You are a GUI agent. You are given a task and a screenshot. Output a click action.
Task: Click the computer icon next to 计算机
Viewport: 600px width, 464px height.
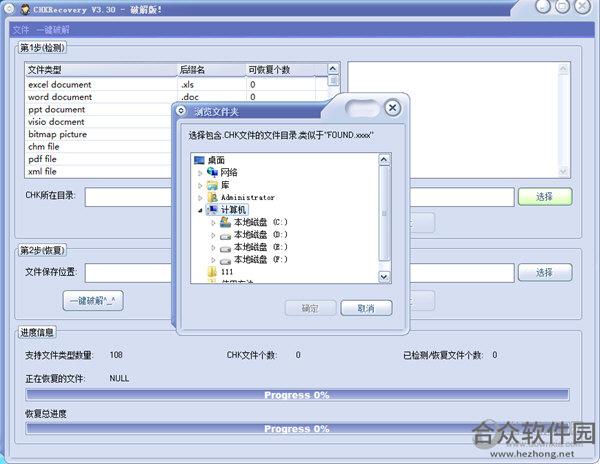[212, 209]
